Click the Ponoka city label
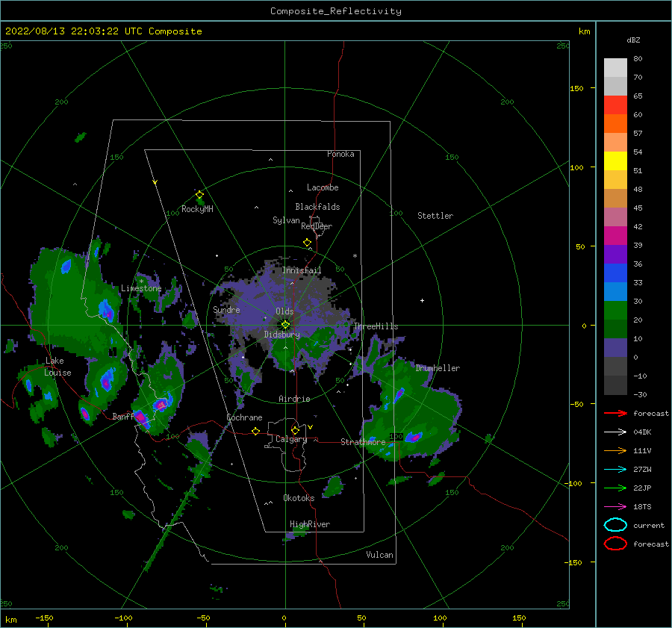Image resolution: width=672 pixels, height=628 pixels. (x=340, y=154)
